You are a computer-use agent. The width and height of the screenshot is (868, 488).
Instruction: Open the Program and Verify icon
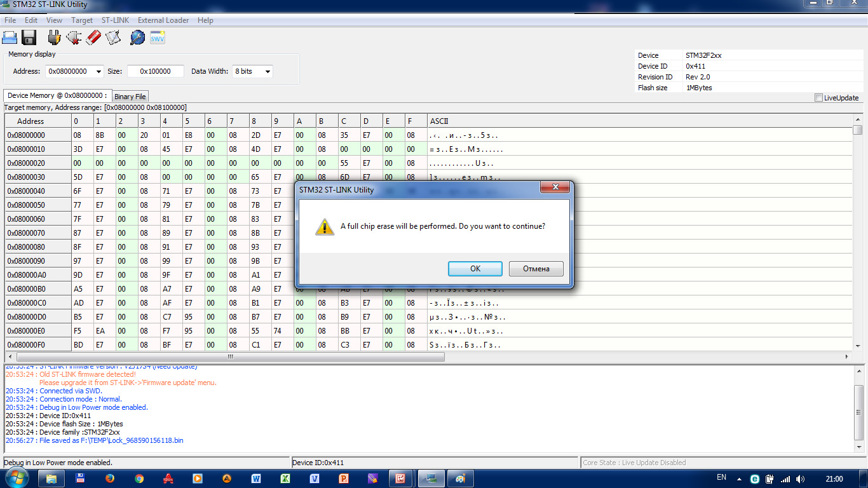tap(112, 37)
